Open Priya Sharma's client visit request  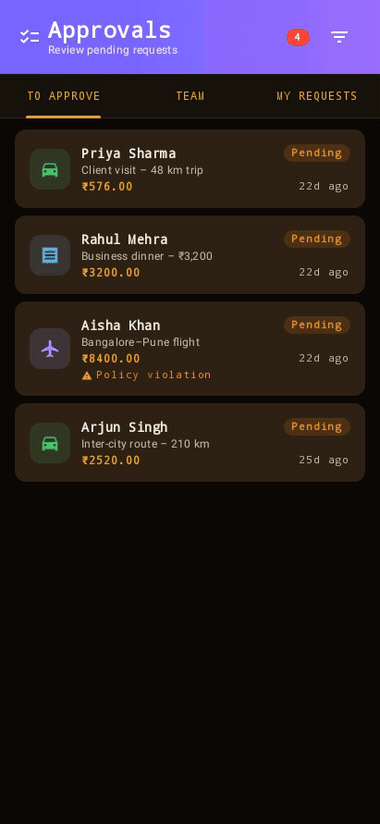[190, 169]
